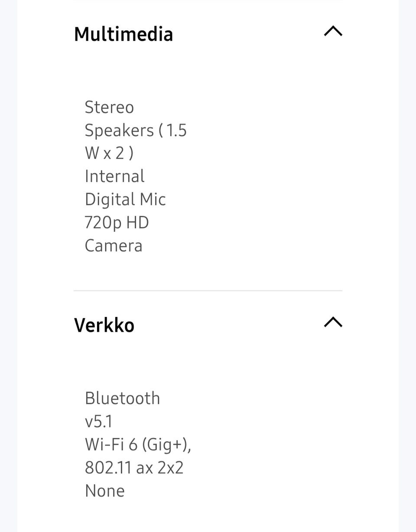416x532 pixels.
Task: Click the Wi-Fi 6 (Gig+) line
Action: (138, 444)
